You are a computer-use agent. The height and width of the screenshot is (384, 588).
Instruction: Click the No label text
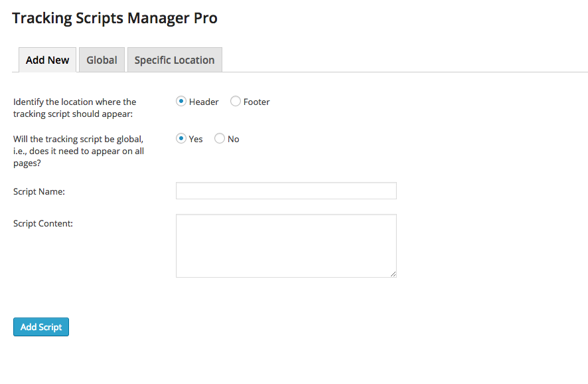tap(233, 140)
